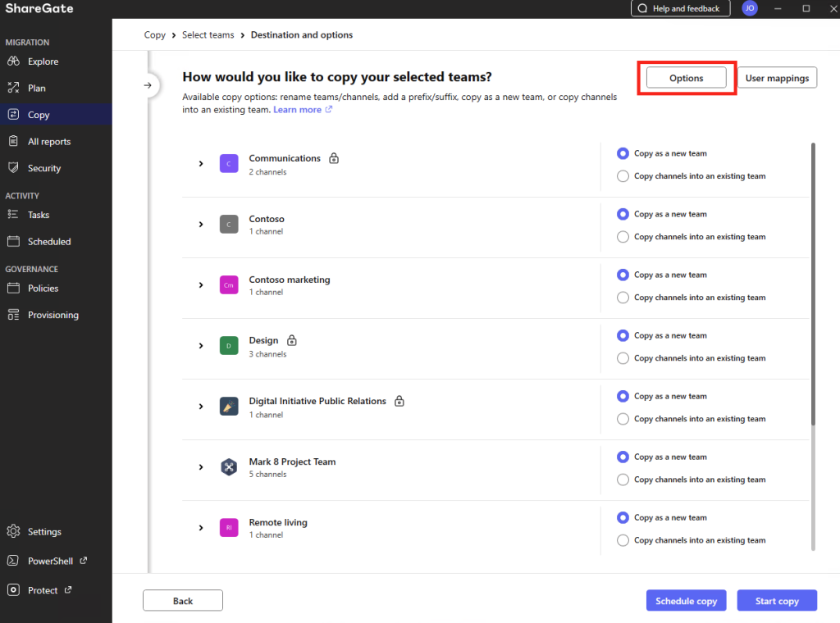
Task: Click lock icon beside Digital Initiative Public Relations
Action: pos(399,401)
